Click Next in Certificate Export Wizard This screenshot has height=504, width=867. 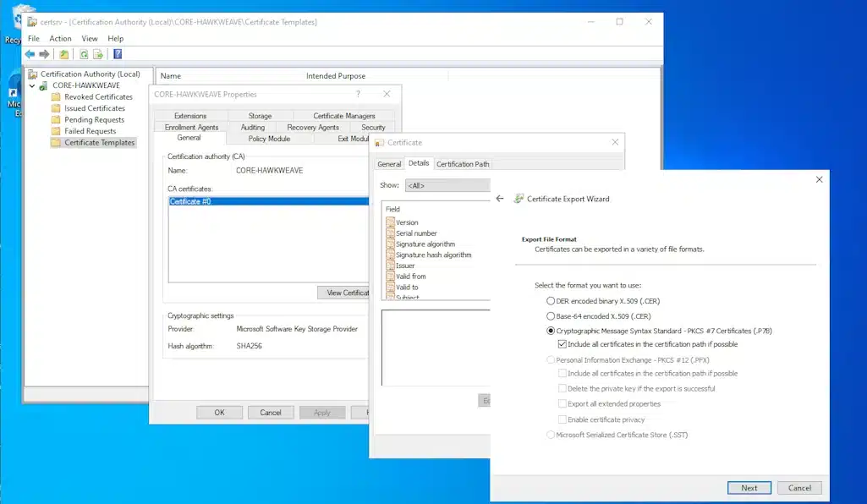(x=749, y=488)
